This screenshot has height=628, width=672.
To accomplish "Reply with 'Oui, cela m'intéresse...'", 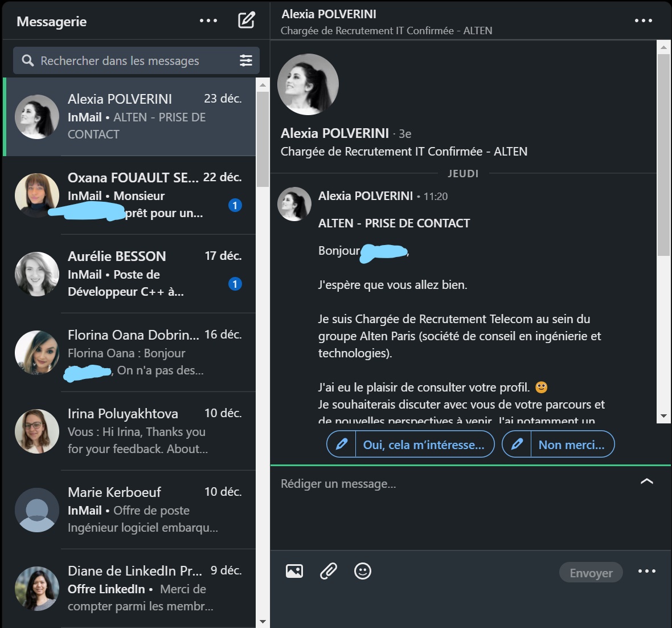I will pyautogui.click(x=424, y=445).
